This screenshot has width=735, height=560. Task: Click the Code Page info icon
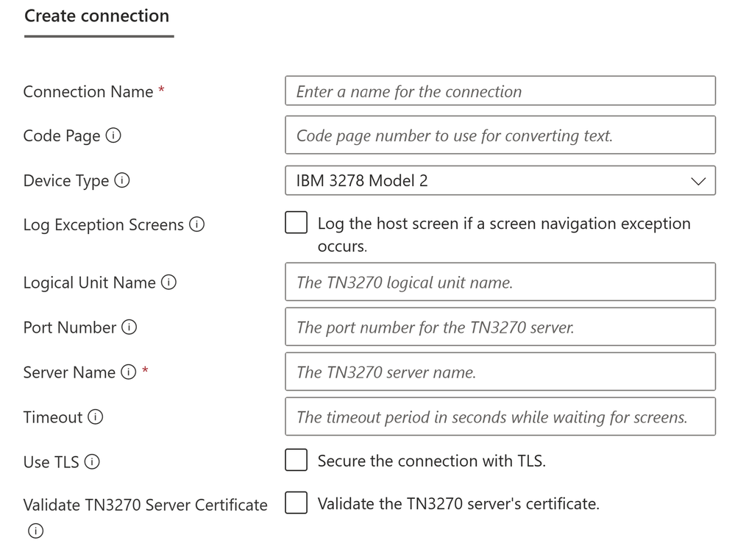tap(113, 135)
